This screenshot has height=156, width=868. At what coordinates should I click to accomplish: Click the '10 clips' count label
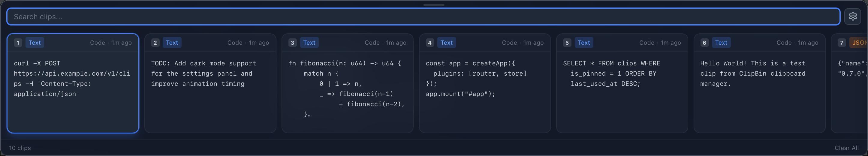pos(20,148)
